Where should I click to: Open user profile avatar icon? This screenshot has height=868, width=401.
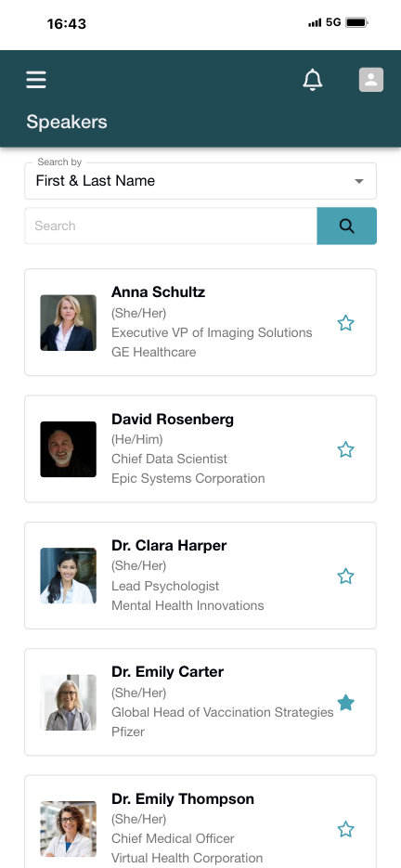click(371, 80)
